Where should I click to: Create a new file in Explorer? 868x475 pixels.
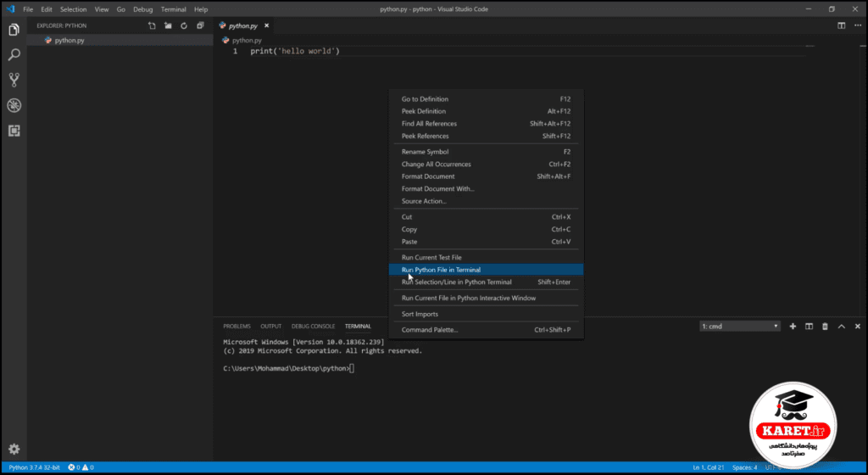click(x=152, y=25)
